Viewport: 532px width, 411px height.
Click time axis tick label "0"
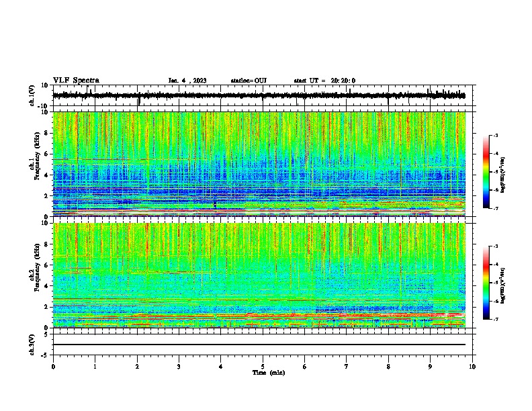[53, 367]
